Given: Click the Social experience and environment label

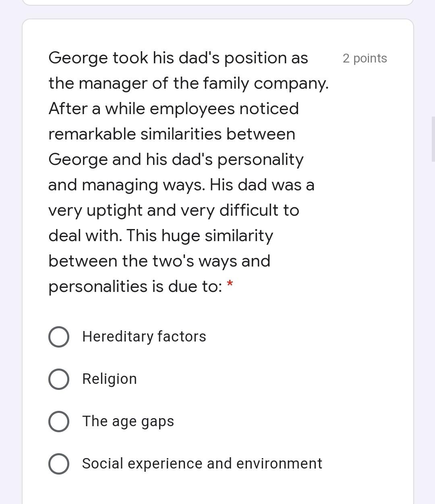Looking at the screenshot, I should [202, 464].
